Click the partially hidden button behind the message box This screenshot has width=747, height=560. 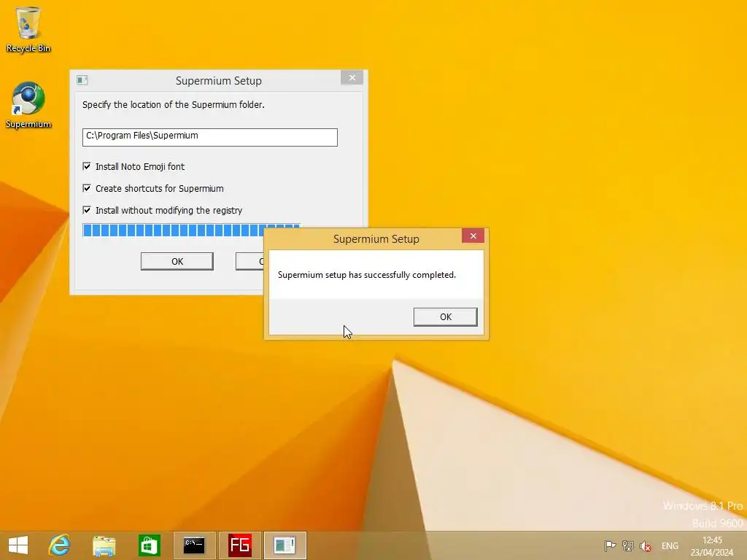point(249,262)
